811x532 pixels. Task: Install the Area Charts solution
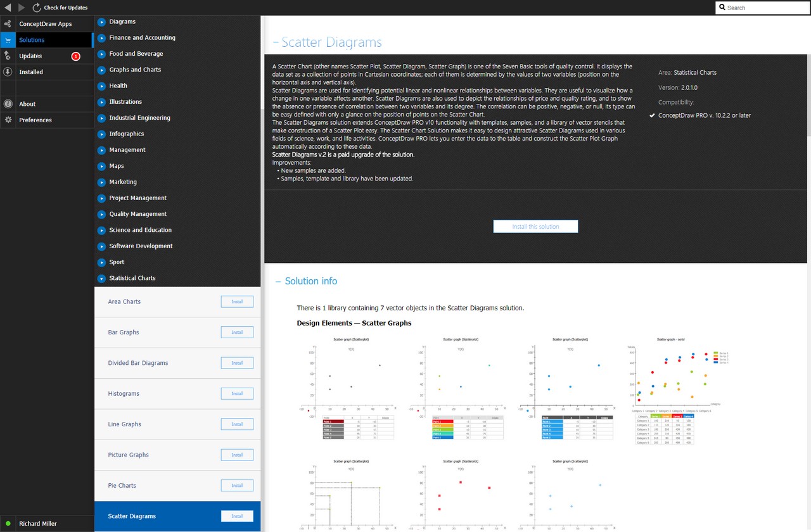(x=237, y=301)
